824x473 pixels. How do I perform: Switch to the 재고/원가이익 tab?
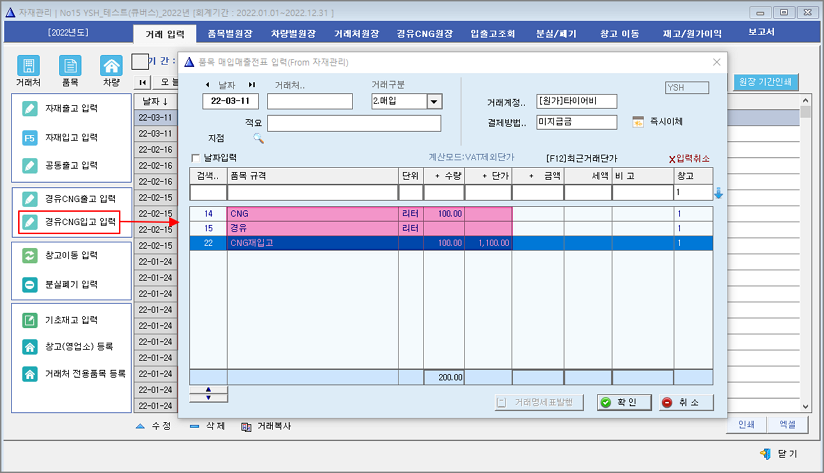point(692,34)
